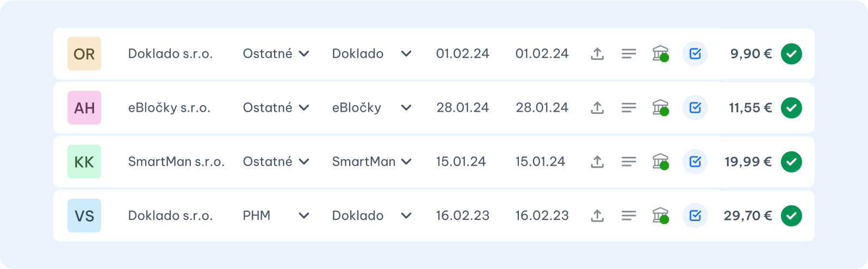Click bank icon in the 11,55 € row
The height and width of the screenshot is (269, 868).
(660, 108)
